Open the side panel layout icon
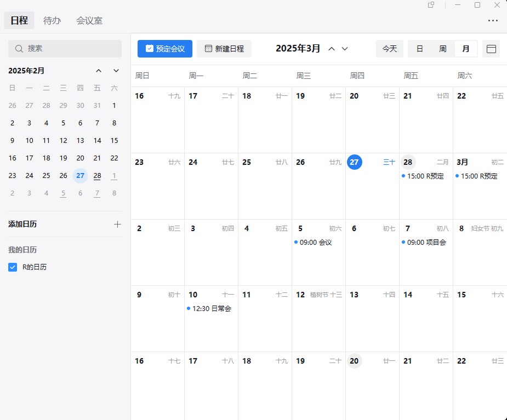The image size is (507, 420). point(491,49)
